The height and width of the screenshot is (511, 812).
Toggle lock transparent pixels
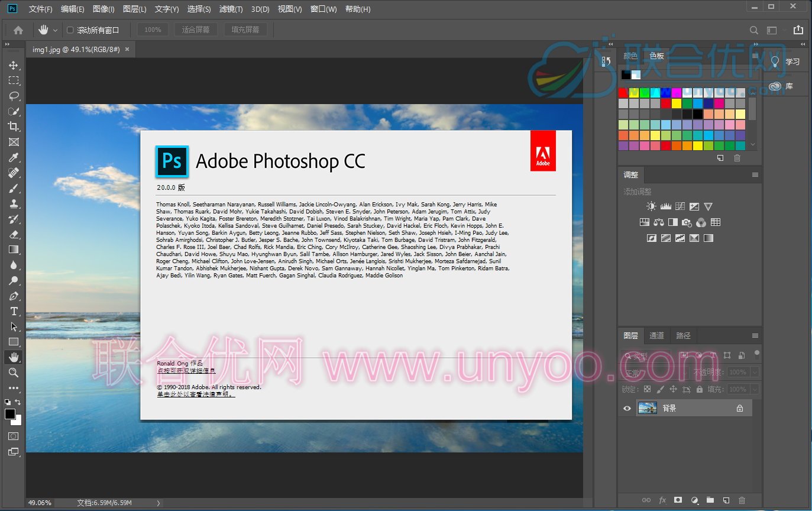point(647,389)
